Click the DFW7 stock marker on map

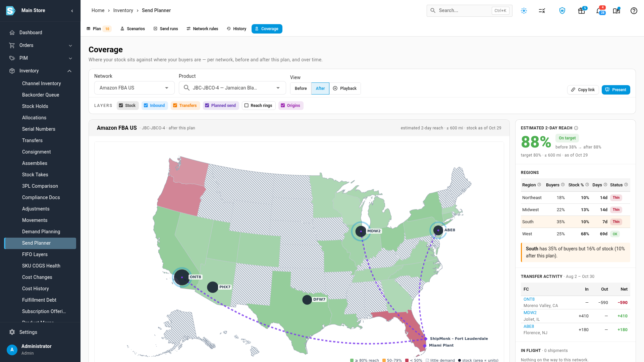307,300
